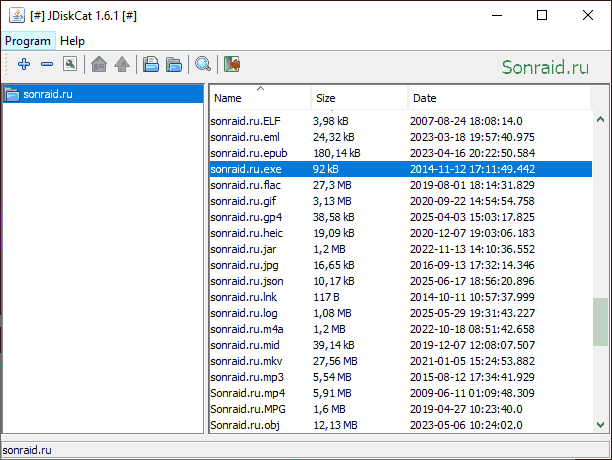Select the sonraid.ru volume in the tree
This screenshot has height=460, width=612.
pos(103,94)
